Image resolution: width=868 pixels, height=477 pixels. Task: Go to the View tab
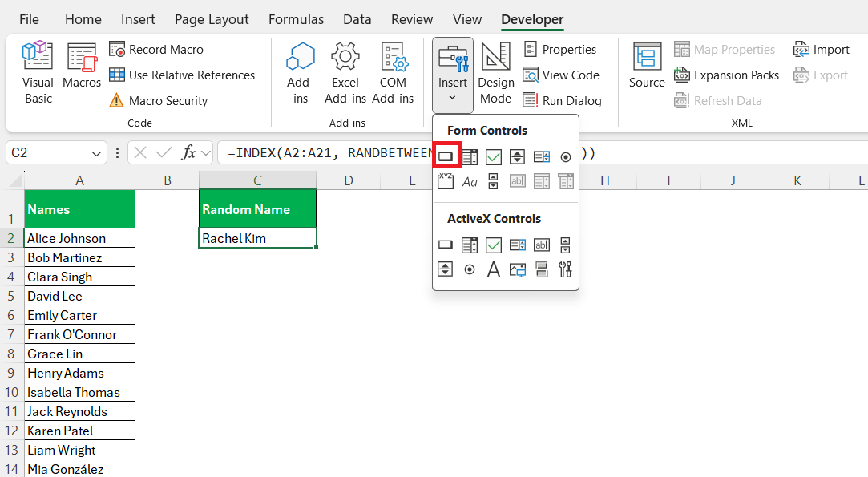click(x=467, y=19)
